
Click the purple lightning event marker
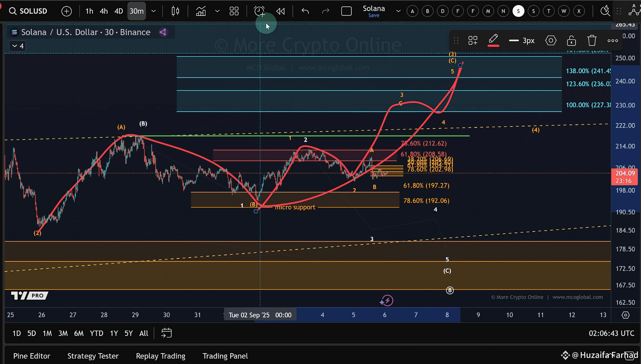[387, 300]
